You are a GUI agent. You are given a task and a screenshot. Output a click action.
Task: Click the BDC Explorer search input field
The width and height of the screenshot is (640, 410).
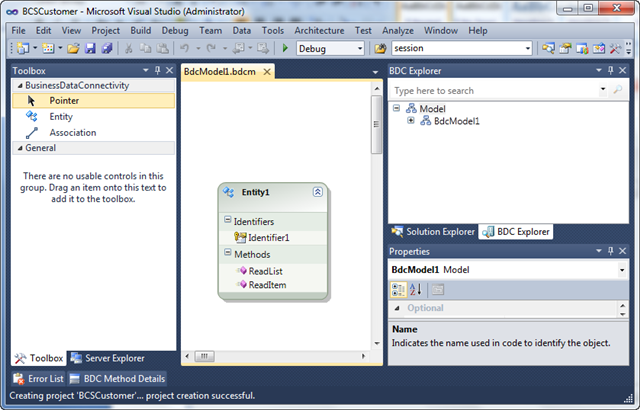pyautogui.click(x=494, y=91)
